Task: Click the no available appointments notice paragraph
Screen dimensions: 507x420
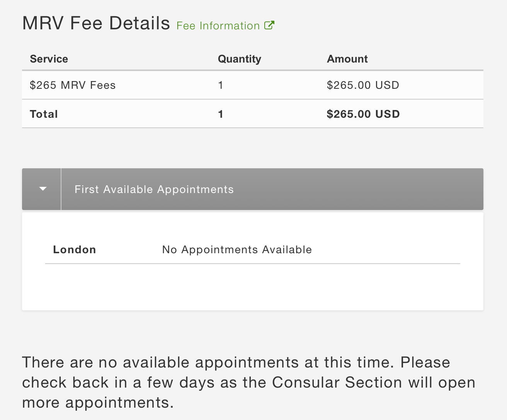Action: (x=249, y=383)
